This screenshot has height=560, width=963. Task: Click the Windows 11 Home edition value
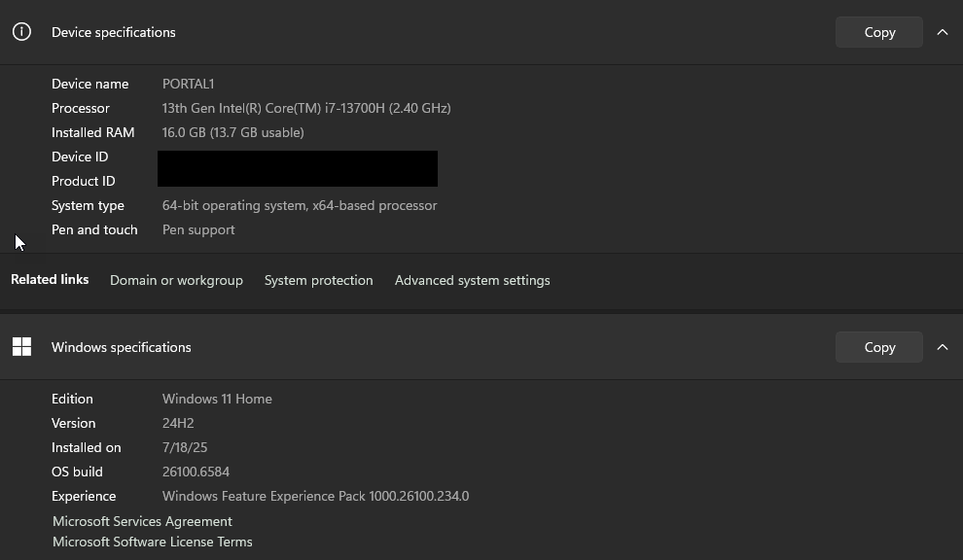(217, 399)
